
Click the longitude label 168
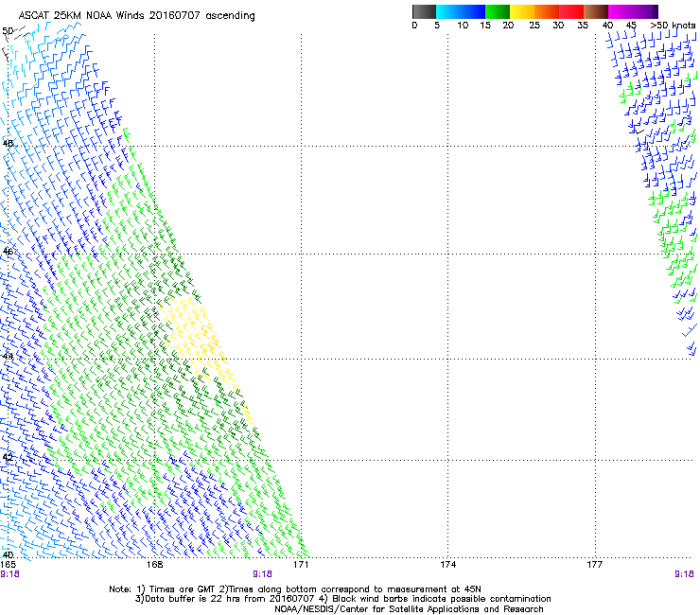tap(154, 565)
